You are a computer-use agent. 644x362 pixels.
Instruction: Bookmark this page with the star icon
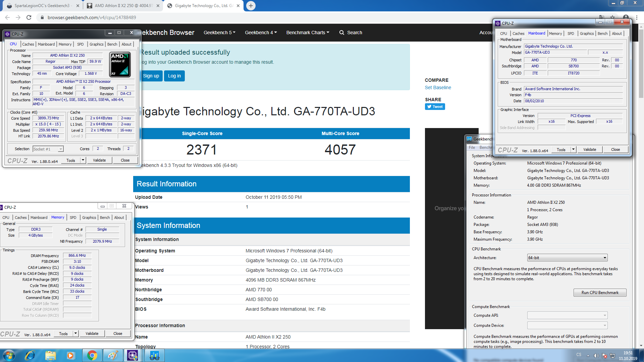(612, 17)
